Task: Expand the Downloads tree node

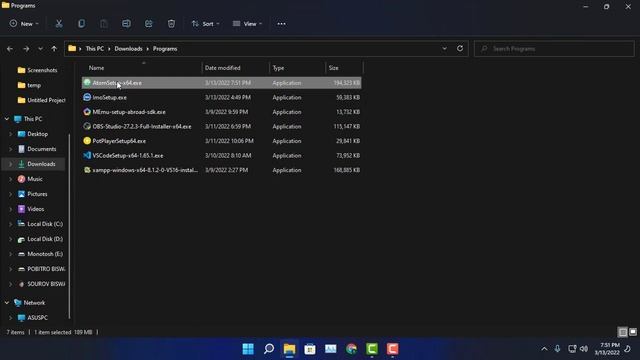Action: click(x=11, y=164)
